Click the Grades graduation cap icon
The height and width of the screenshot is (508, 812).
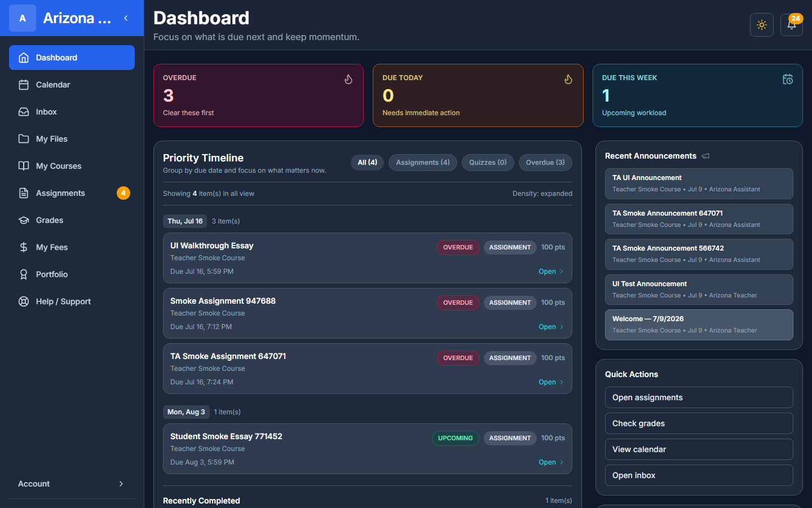coord(24,220)
